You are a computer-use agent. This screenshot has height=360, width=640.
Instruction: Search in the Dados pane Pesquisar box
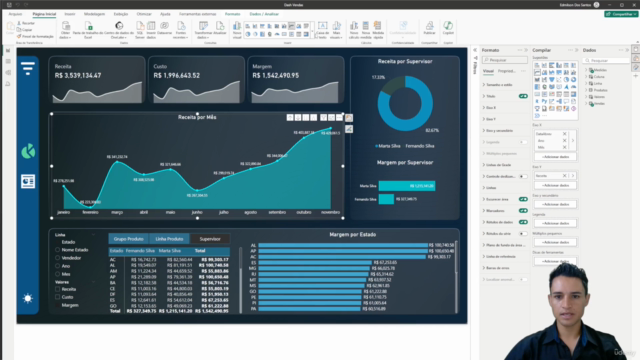tap(606, 60)
